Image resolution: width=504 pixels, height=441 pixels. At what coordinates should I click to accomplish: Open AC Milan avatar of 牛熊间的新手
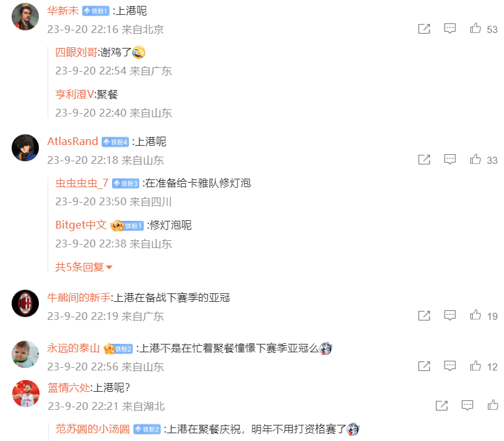click(25, 304)
